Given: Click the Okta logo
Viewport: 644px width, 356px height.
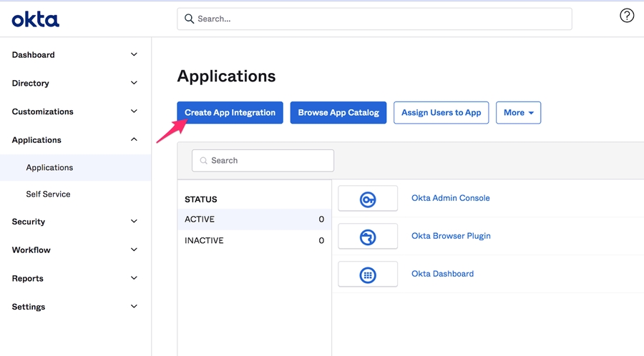Looking at the screenshot, I should [x=36, y=19].
